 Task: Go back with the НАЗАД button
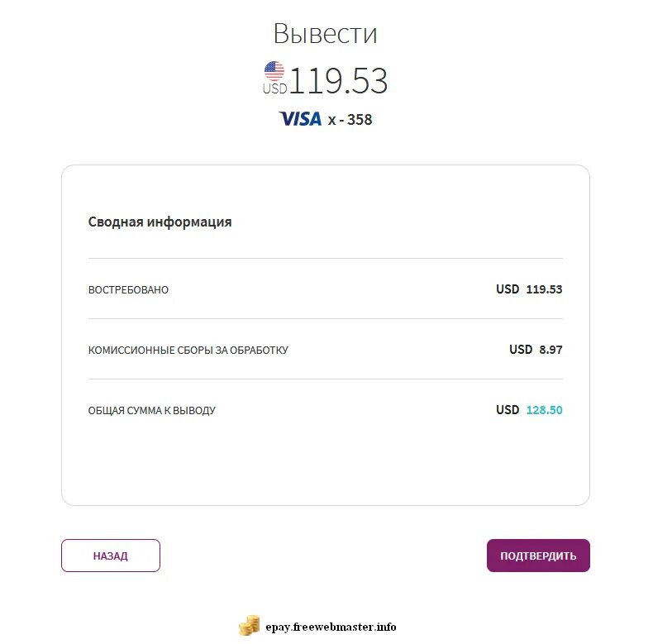point(111,556)
